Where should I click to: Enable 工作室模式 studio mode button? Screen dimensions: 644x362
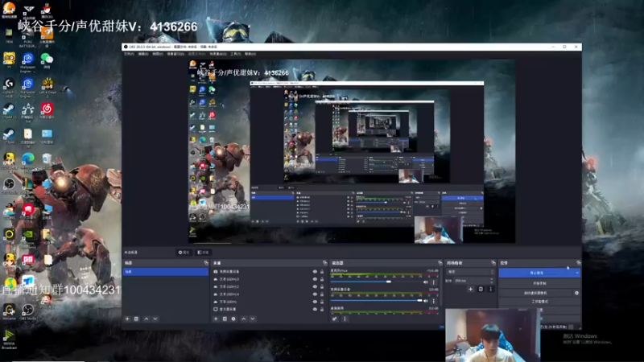pos(539,302)
